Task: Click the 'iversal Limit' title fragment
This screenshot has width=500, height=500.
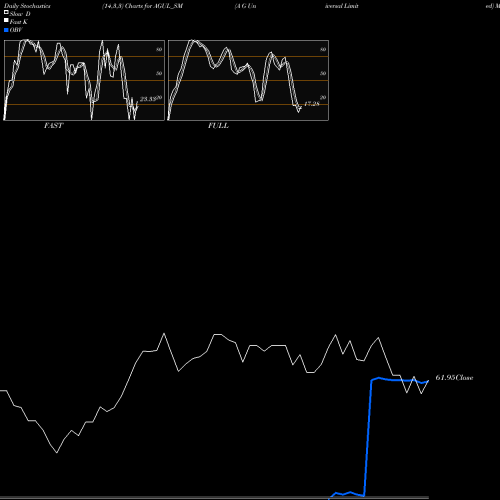Action: pyautogui.click(x=342, y=6)
